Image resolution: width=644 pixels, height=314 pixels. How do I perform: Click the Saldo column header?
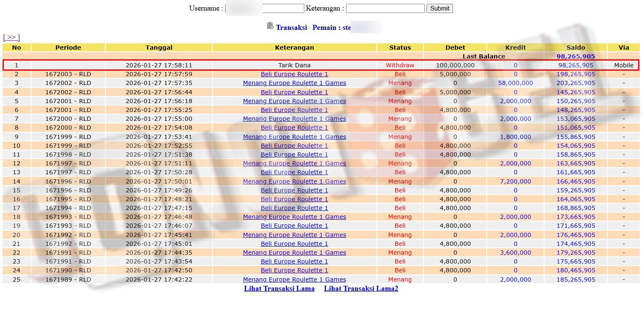(575, 48)
